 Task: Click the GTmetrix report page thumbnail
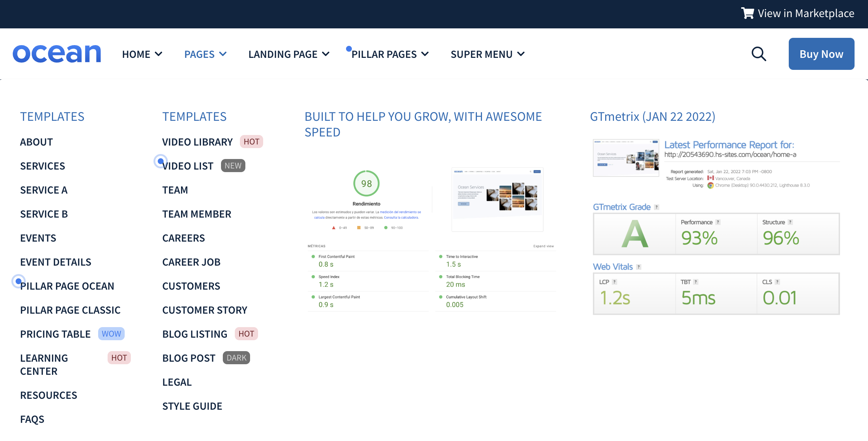click(x=626, y=158)
